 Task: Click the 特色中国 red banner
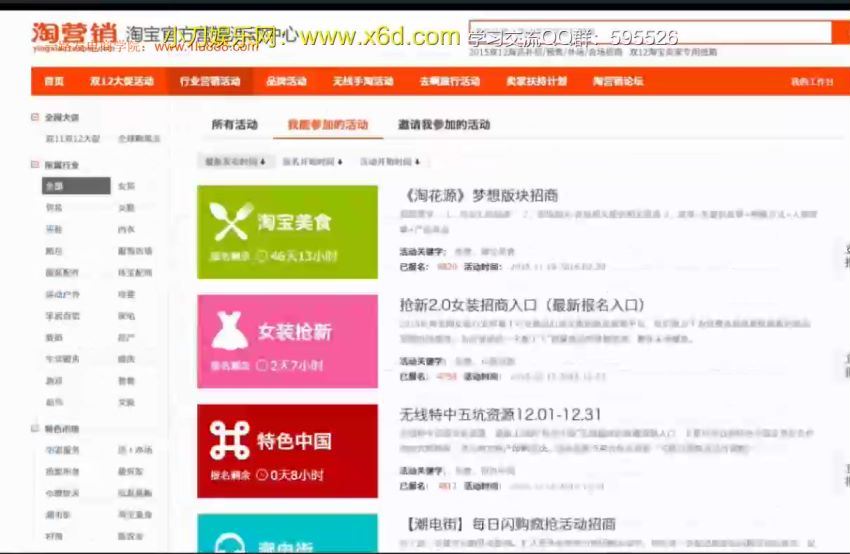point(287,451)
